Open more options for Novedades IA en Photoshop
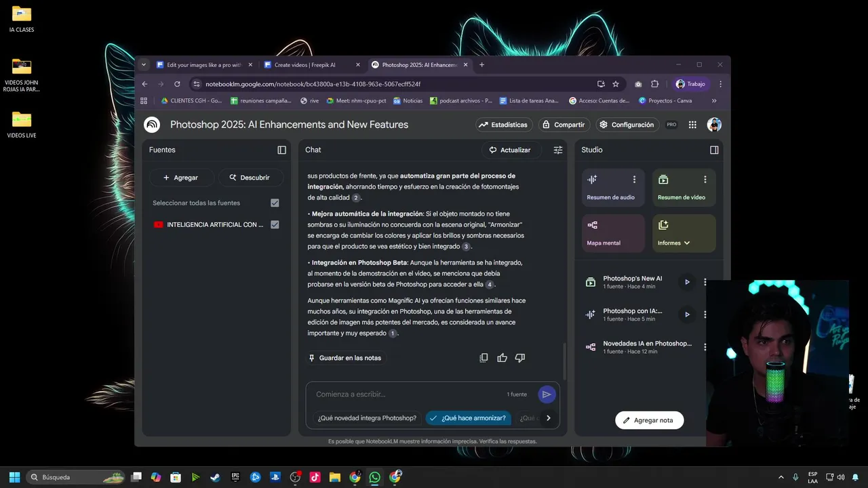Image resolution: width=868 pixels, height=488 pixels. (705, 347)
